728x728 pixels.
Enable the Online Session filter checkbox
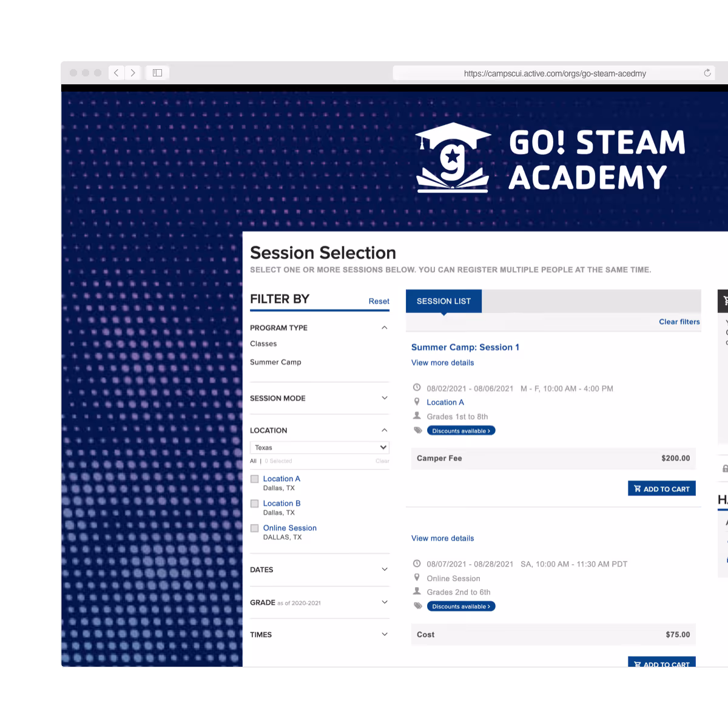click(x=254, y=528)
